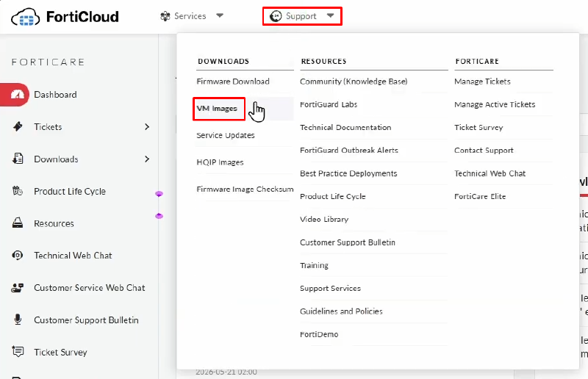Open Ticket Survey in FortiCare menu column
The height and width of the screenshot is (379, 588).
point(478,128)
